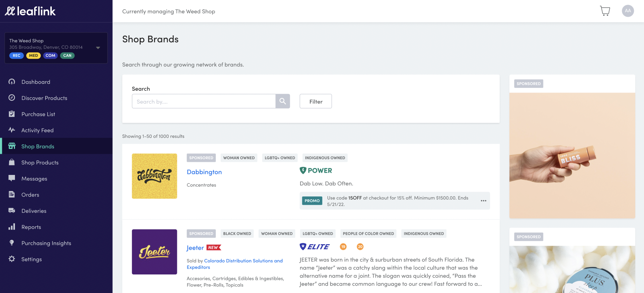
Task: Click the NEW flag beside Jeeter
Action: click(214, 247)
